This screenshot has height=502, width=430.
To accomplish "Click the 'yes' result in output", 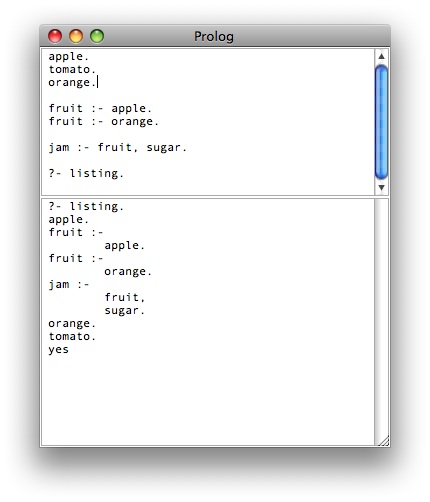I will click(x=59, y=349).
